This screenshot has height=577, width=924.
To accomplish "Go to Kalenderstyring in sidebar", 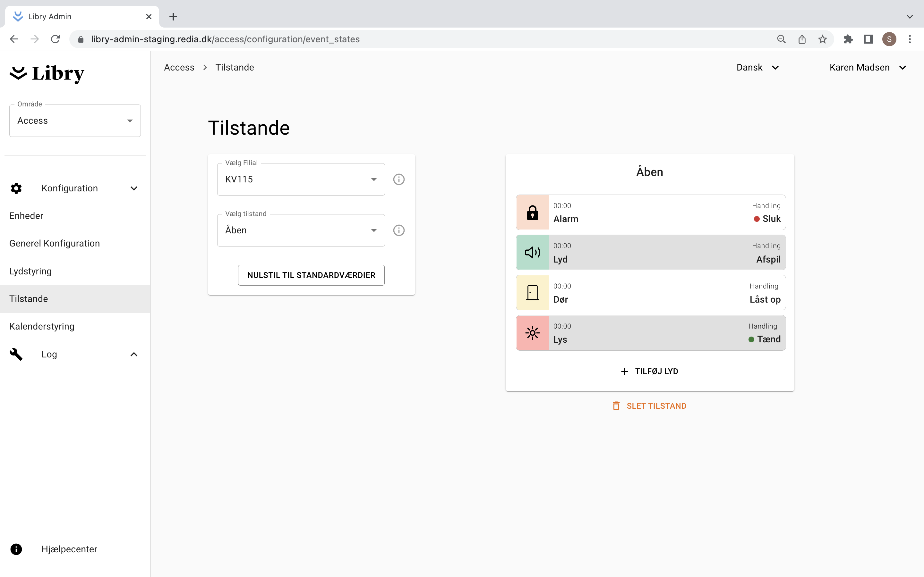I will pyautogui.click(x=42, y=326).
